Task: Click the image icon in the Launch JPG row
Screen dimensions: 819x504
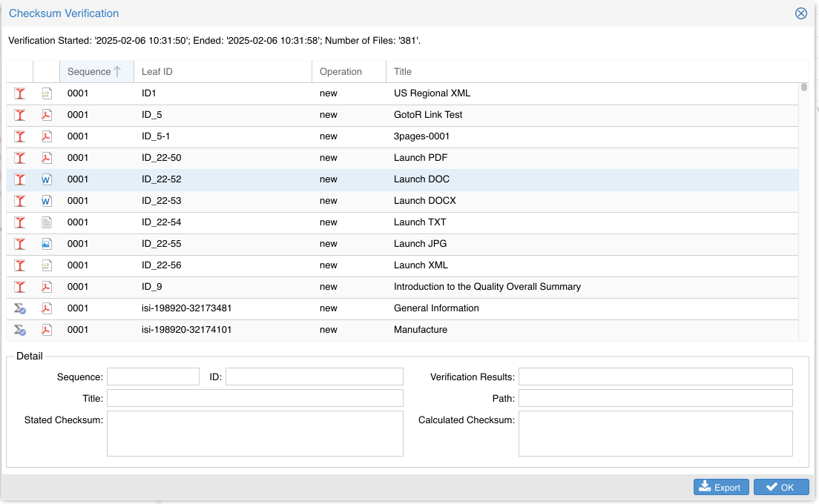Action: point(47,244)
